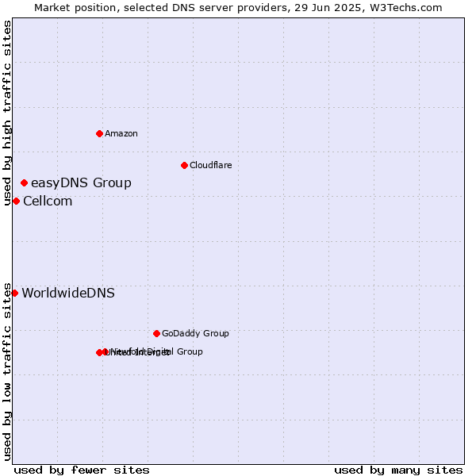The image size is (476, 476).
Task: Click 'used by high traffic sites' axis label
Action: [x=6, y=113]
